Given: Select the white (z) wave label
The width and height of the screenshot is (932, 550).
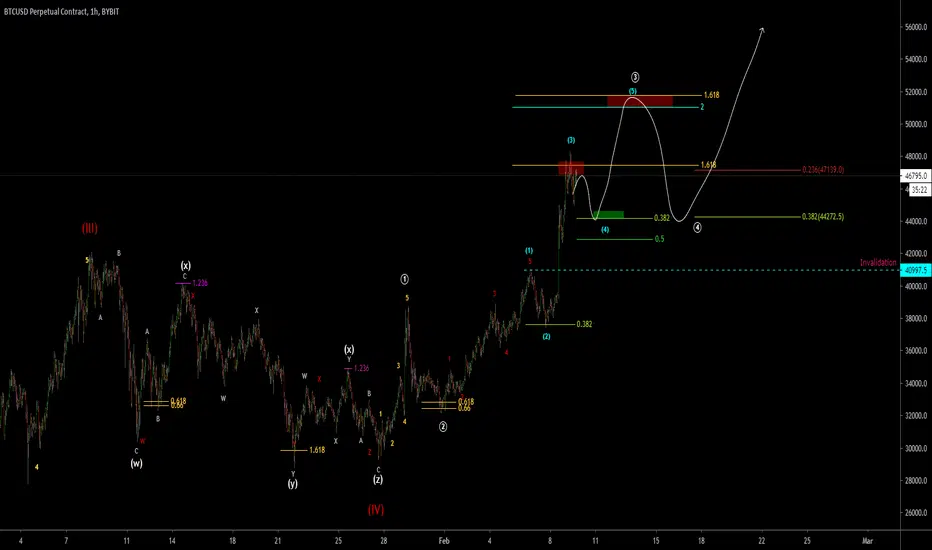Looking at the screenshot, I should 378,479.
